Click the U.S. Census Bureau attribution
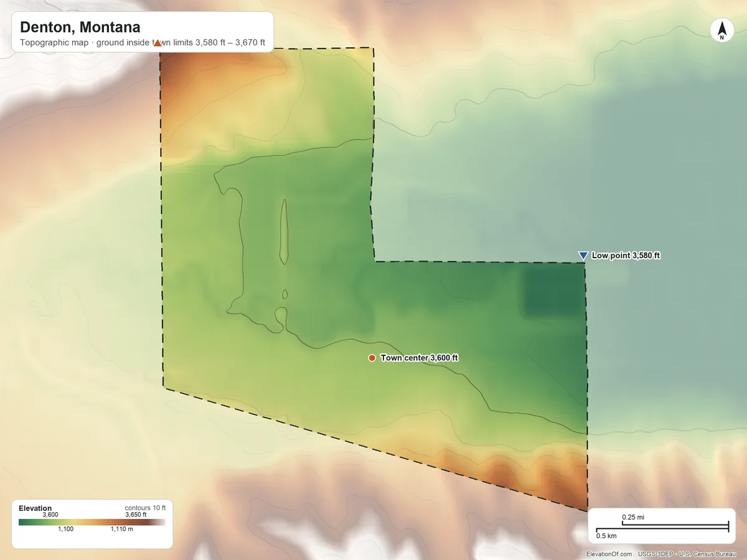This screenshot has width=747, height=560. coord(708,554)
